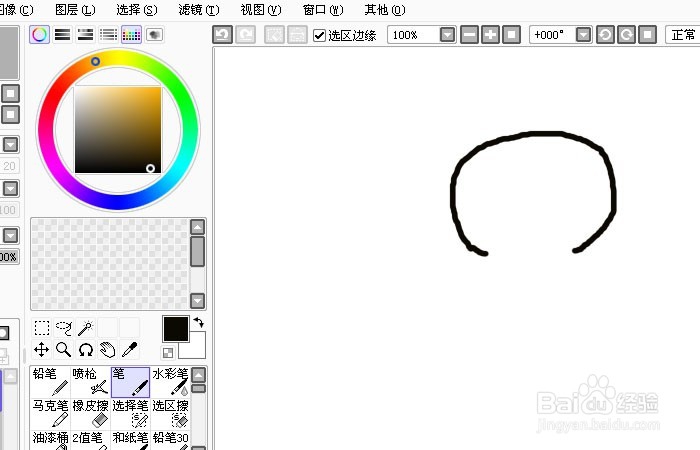The width and height of the screenshot is (700, 450).
Task: Open the 100% zoom dropdown
Action: pos(447,34)
